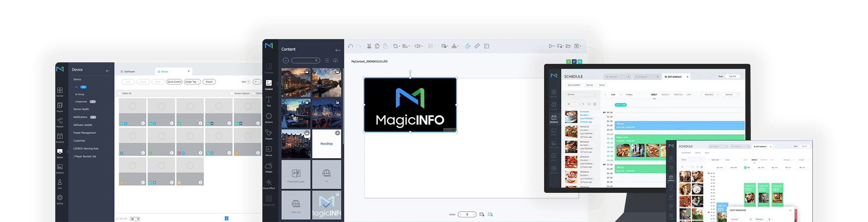
Task: Click Redo in editor toolbar
Action: 358,46
